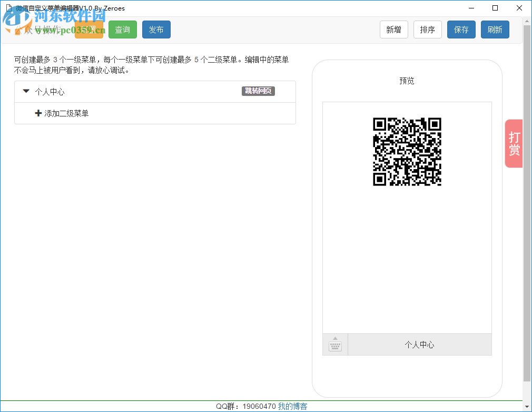Click the green 刷新 refresh button
The height and width of the screenshot is (412, 532).
(495, 30)
